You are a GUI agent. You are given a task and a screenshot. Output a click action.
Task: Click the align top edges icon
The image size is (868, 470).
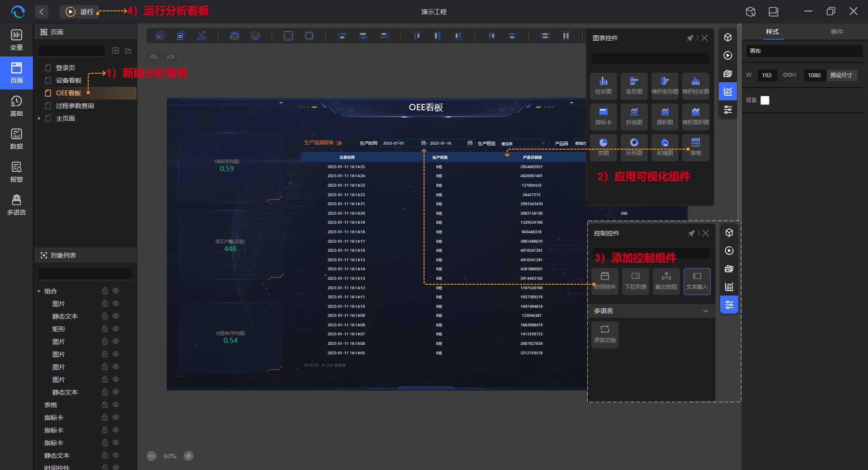pos(417,36)
